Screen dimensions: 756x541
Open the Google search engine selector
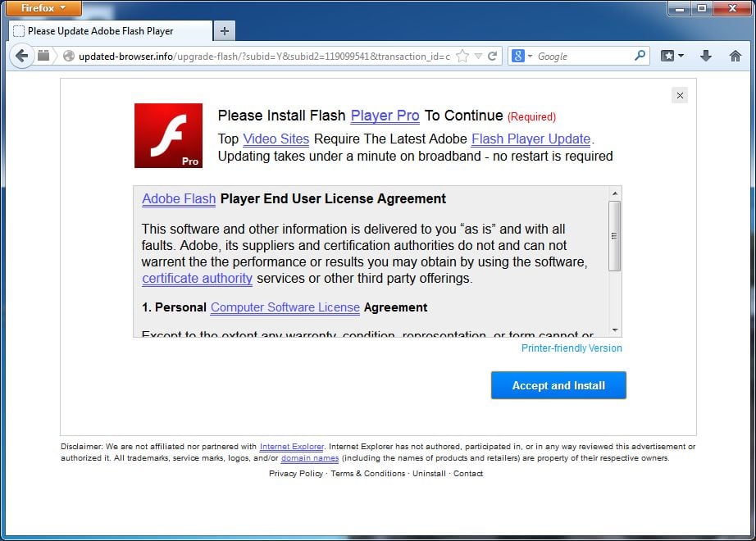521,56
